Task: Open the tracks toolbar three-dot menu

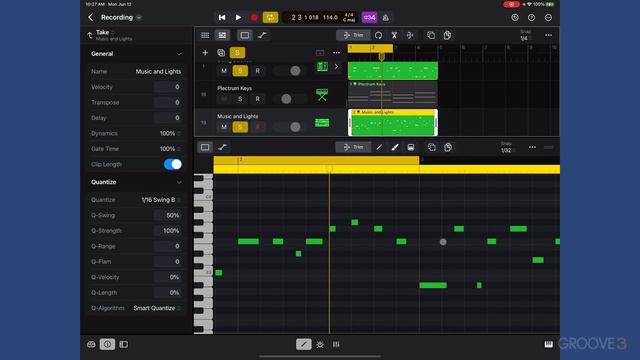Action: (x=549, y=36)
